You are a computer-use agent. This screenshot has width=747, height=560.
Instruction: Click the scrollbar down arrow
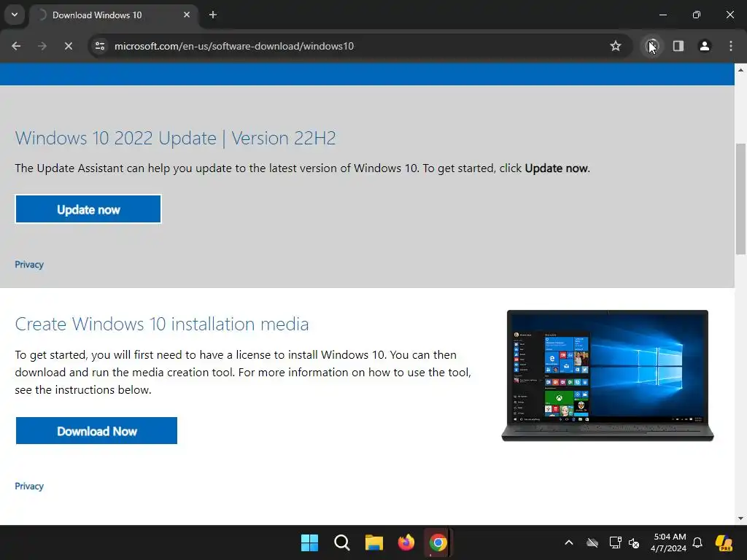(740, 518)
